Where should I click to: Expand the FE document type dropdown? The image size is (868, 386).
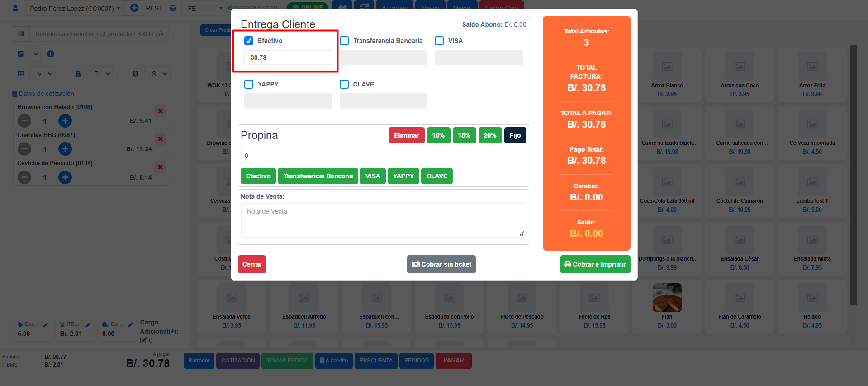[x=205, y=8]
